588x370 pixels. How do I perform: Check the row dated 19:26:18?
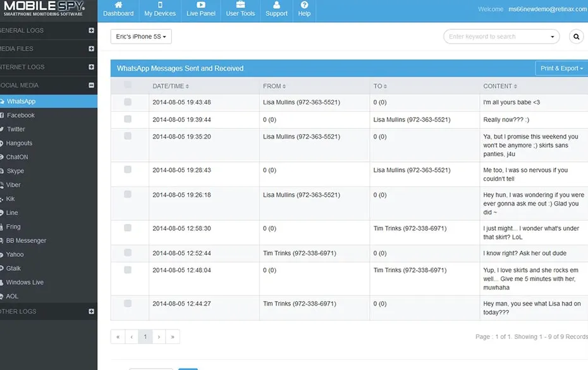pyautogui.click(x=128, y=194)
